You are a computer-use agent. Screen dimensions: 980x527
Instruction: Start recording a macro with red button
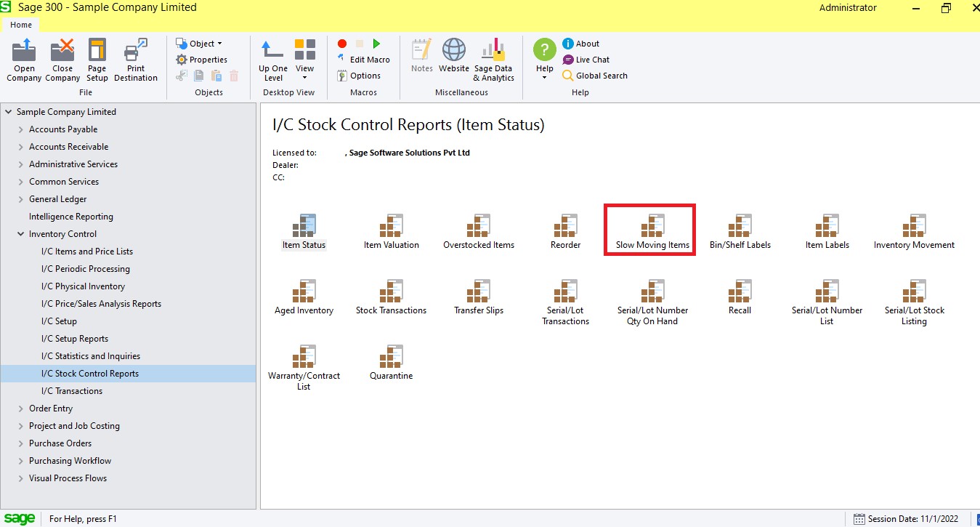pos(342,44)
